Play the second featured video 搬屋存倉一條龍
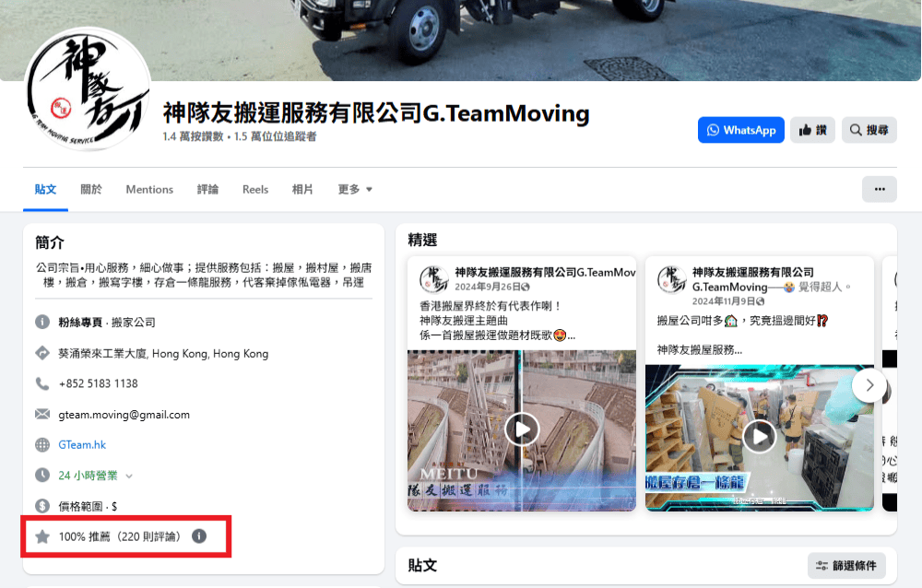922x588 pixels. point(759,437)
